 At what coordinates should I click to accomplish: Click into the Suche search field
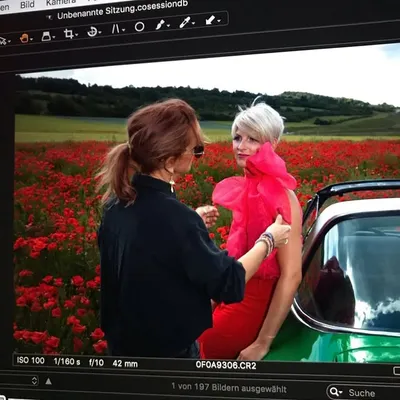pos(363,393)
